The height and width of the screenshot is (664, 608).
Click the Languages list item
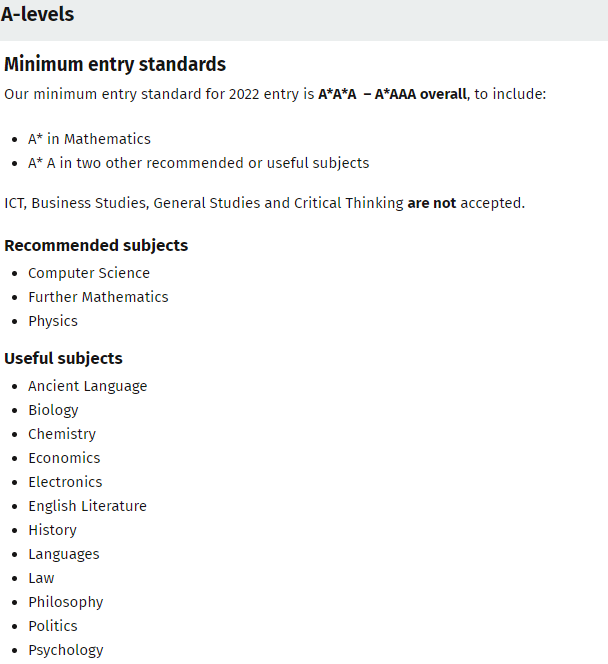click(x=64, y=554)
